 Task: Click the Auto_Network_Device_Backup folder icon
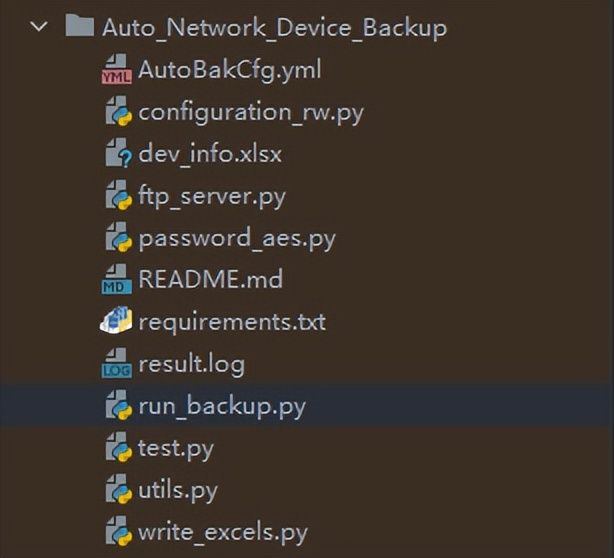[x=79, y=25]
